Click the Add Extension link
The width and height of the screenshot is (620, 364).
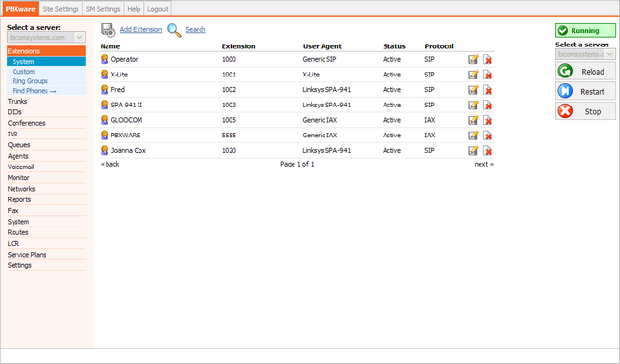point(140,30)
